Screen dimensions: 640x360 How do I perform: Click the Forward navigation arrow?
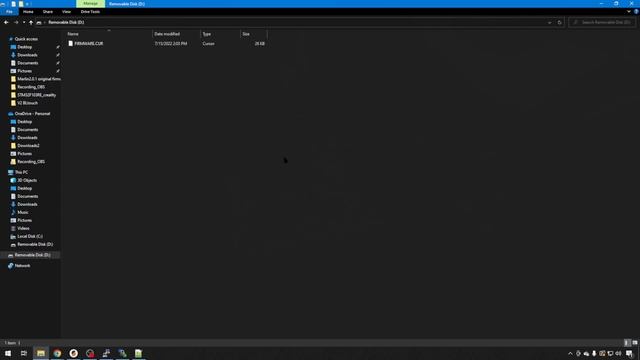pos(16,22)
